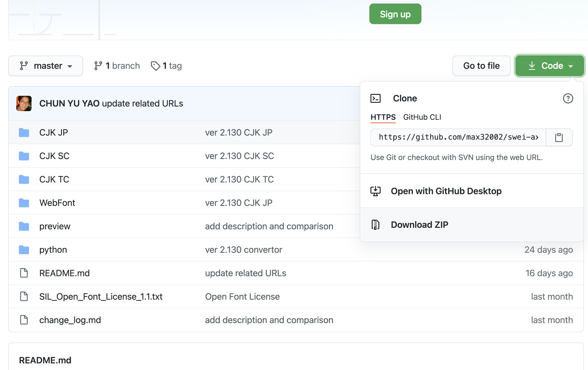The image size is (588, 370).
Task: Choose Download ZIP from the menu
Action: 419,225
